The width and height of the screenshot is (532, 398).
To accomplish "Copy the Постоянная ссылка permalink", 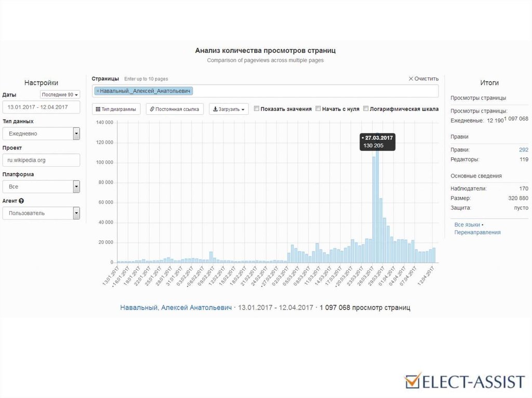I will [175, 109].
